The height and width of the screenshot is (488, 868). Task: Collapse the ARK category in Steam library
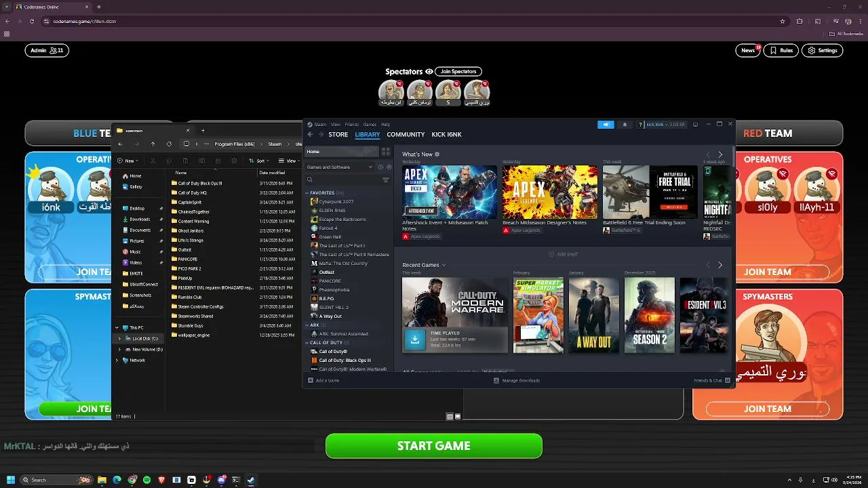pyautogui.click(x=307, y=325)
